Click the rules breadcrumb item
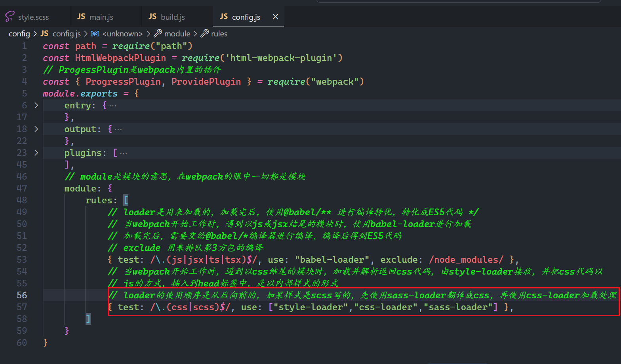 tap(219, 34)
